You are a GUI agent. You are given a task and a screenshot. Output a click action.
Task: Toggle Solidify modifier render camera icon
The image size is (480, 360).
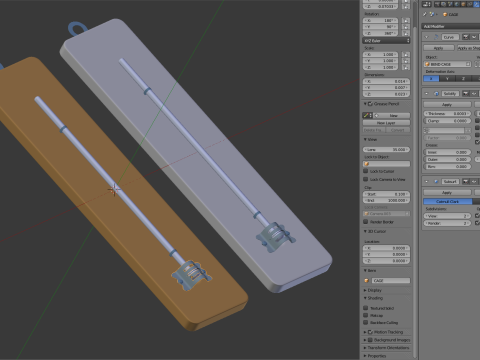(x=466, y=94)
